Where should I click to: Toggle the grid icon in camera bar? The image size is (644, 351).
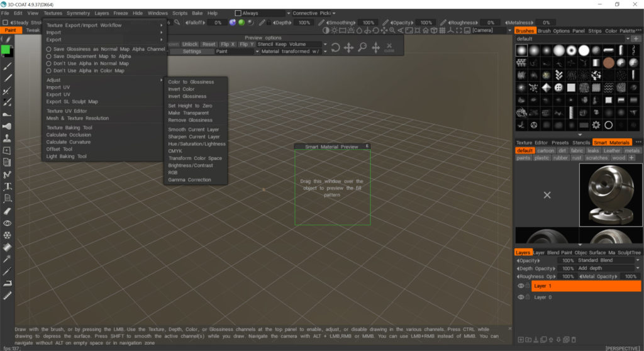[x=442, y=30]
